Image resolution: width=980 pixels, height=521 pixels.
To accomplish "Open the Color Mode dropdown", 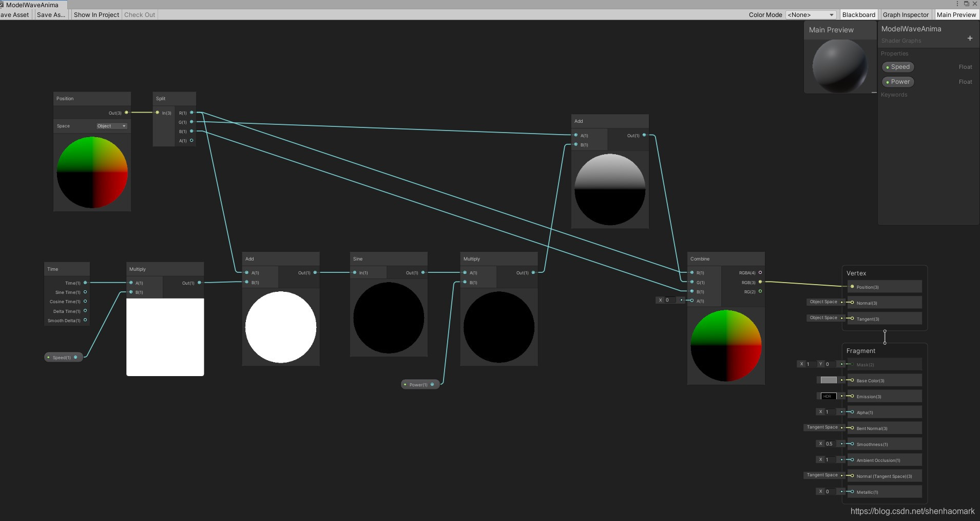I will pos(811,14).
